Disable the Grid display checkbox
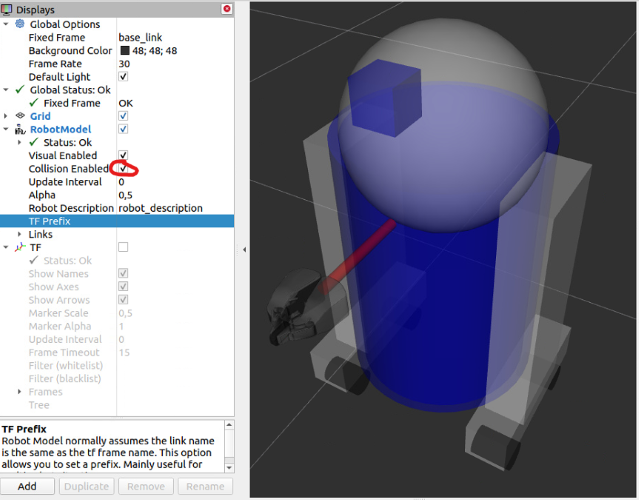Image resolution: width=639 pixels, height=500 pixels. [123, 116]
